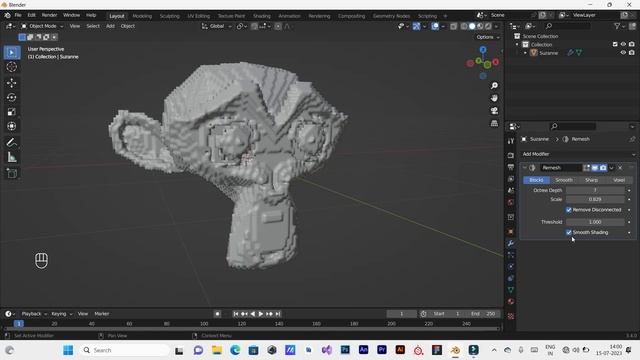Select the Annotate tool
Viewport: 640px width, 360px height.
point(11,142)
